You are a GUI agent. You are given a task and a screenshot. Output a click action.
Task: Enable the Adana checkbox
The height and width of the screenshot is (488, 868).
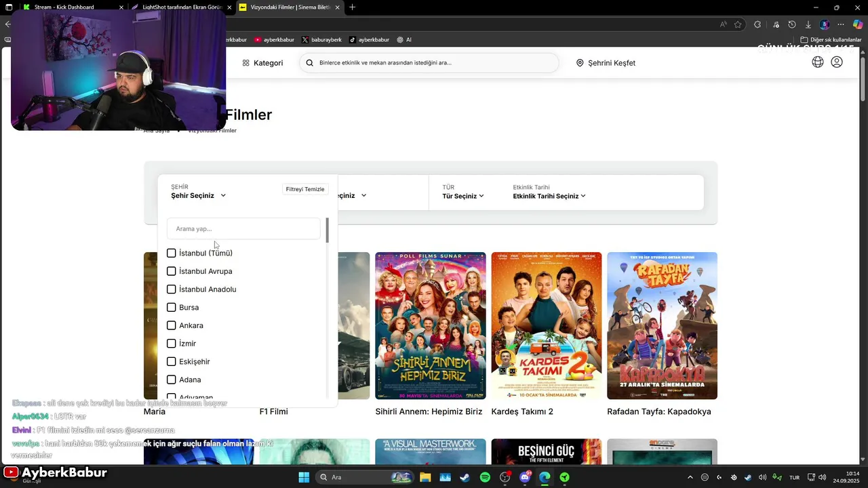tap(172, 380)
